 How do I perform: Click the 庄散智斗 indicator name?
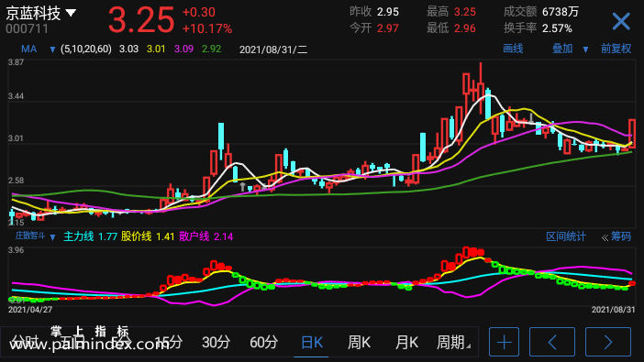tap(30, 236)
